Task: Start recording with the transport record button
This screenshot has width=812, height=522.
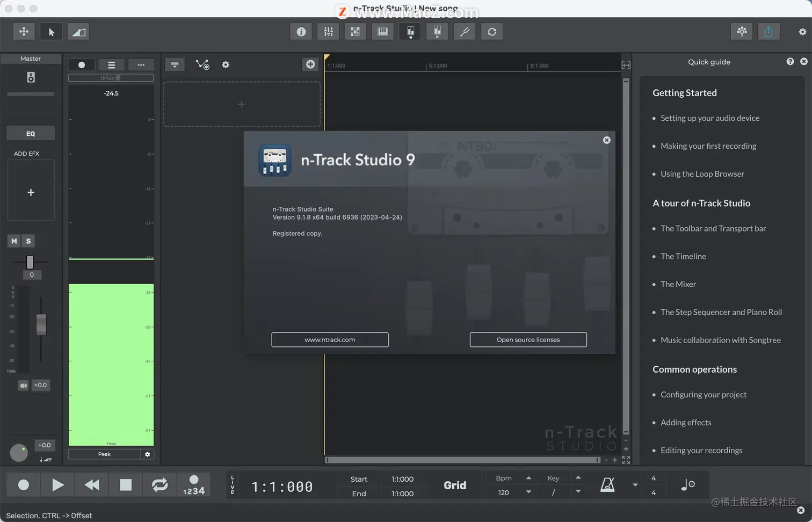Action: (24, 485)
